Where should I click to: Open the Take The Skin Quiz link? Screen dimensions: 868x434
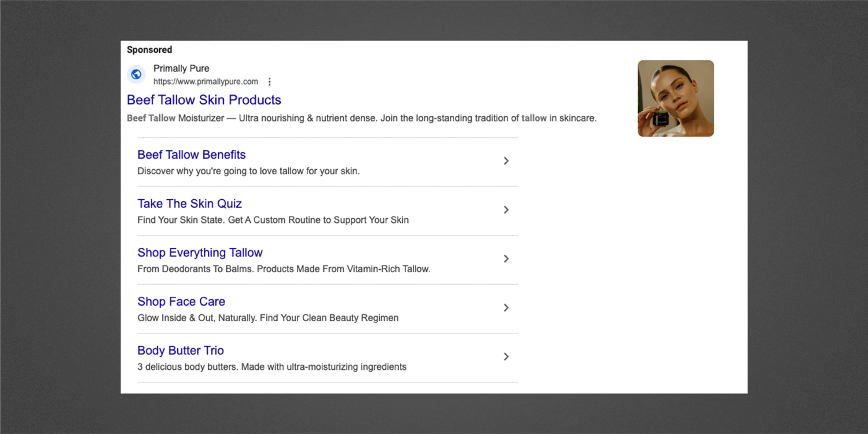[189, 203]
